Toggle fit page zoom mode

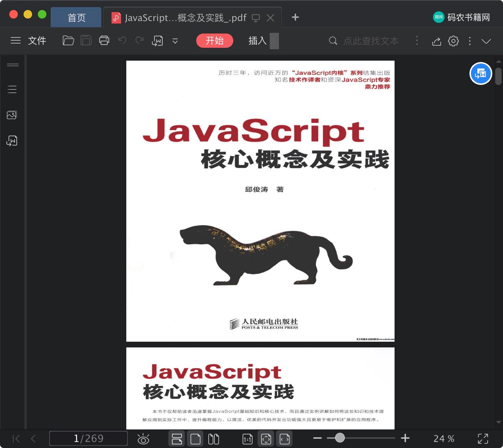266,439
